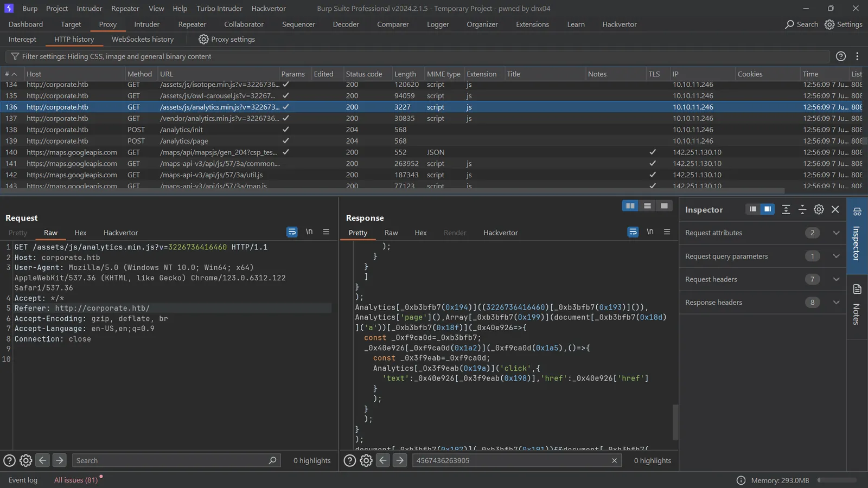The width and height of the screenshot is (868, 488).
Task: Toggle response non-printable characters (\n) button
Action: [x=650, y=232]
